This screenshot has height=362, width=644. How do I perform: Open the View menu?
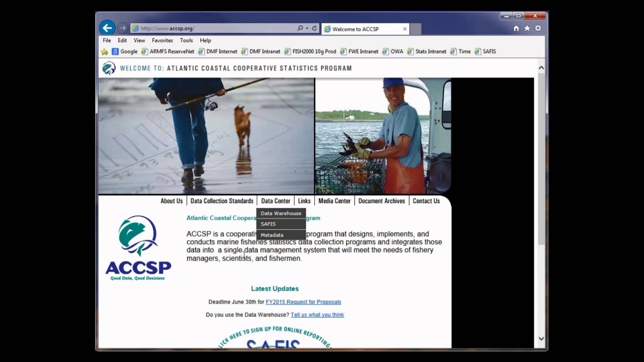pyautogui.click(x=139, y=40)
